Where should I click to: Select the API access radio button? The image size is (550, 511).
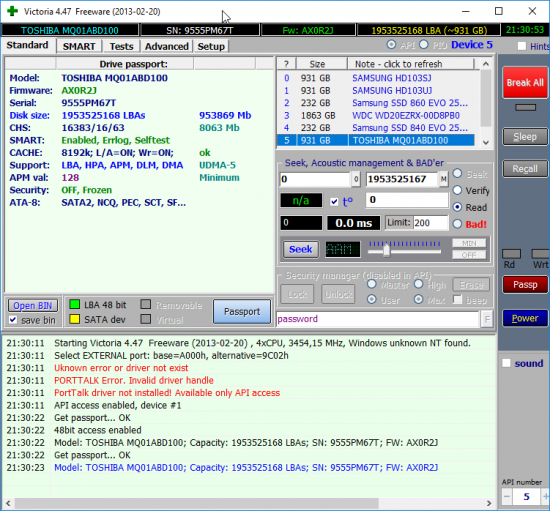[391, 45]
